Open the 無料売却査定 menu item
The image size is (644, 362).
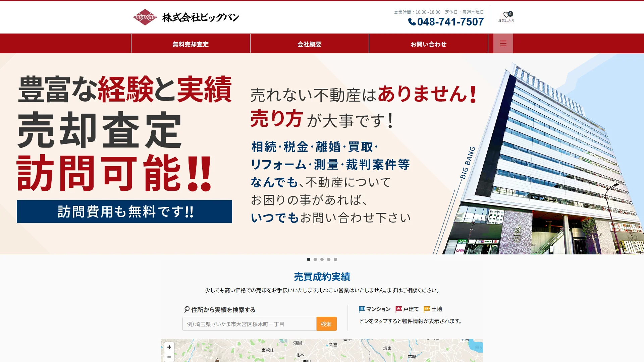[191, 44]
